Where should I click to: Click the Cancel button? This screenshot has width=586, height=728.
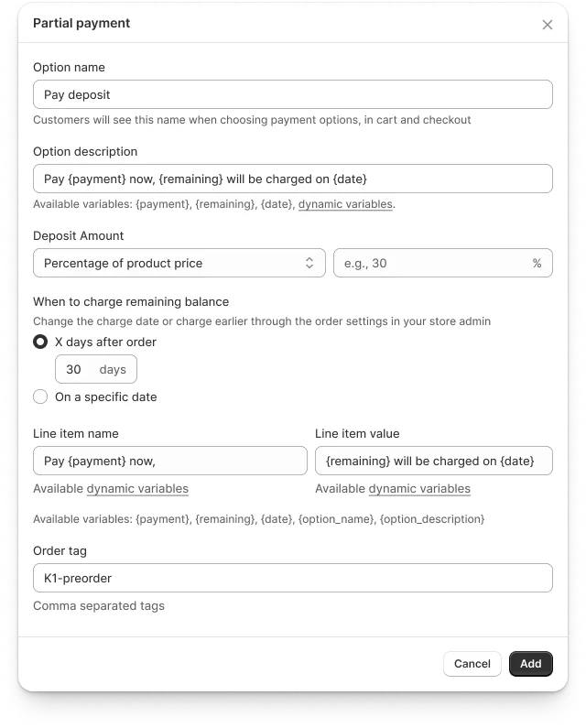[472, 664]
